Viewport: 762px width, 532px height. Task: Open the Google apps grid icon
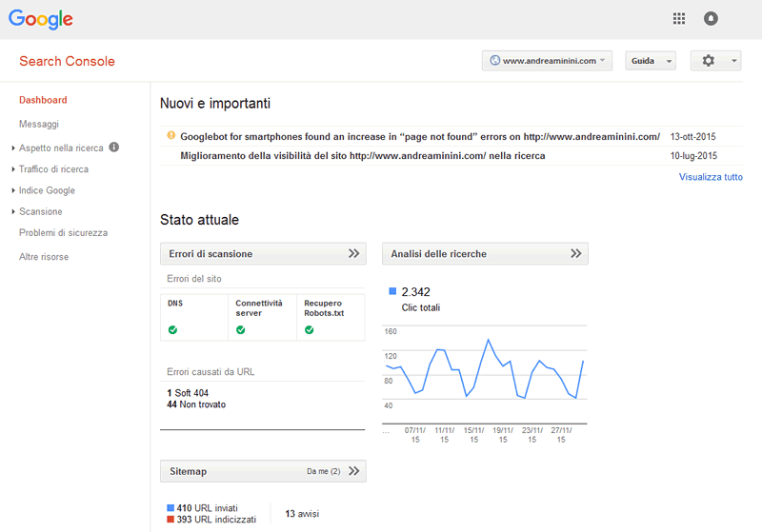pyautogui.click(x=679, y=18)
